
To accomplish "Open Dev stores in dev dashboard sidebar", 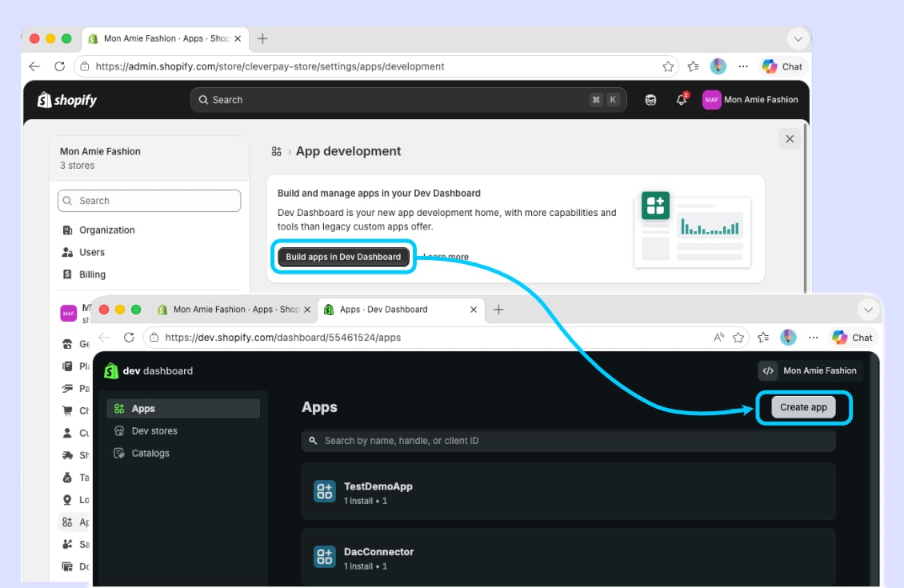I will 183,431.
